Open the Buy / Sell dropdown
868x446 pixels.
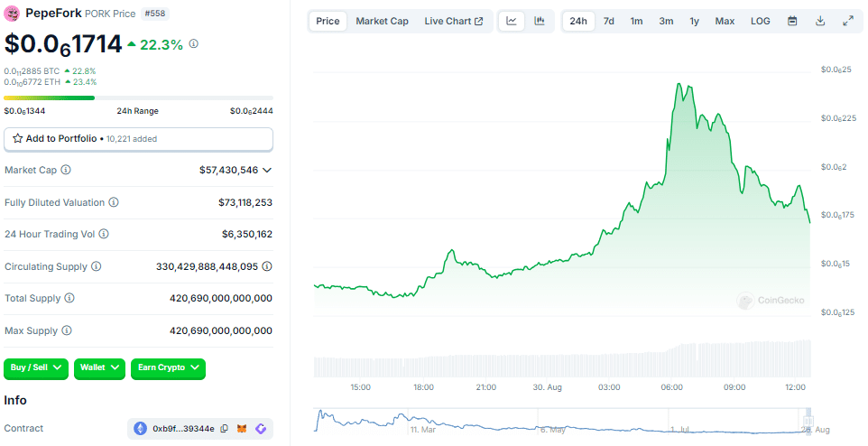click(x=36, y=367)
